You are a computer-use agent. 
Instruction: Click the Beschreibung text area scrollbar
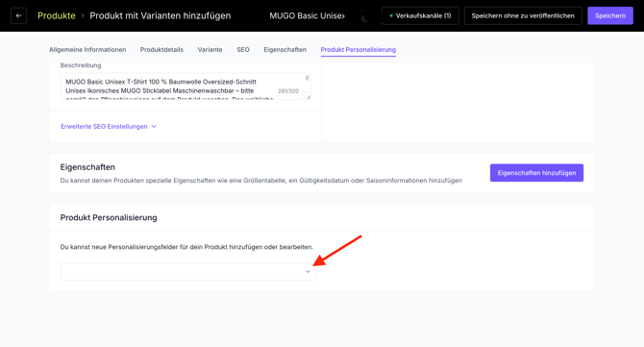307,78
